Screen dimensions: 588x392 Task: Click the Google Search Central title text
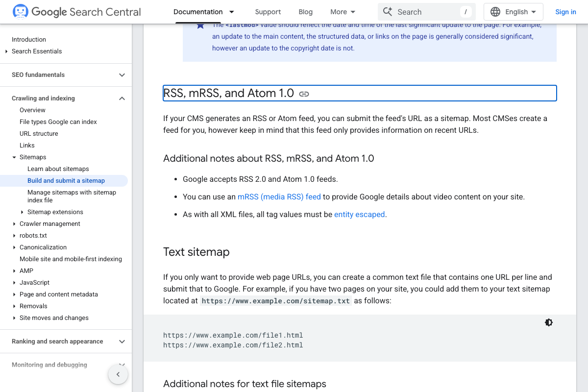click(86, 12)
